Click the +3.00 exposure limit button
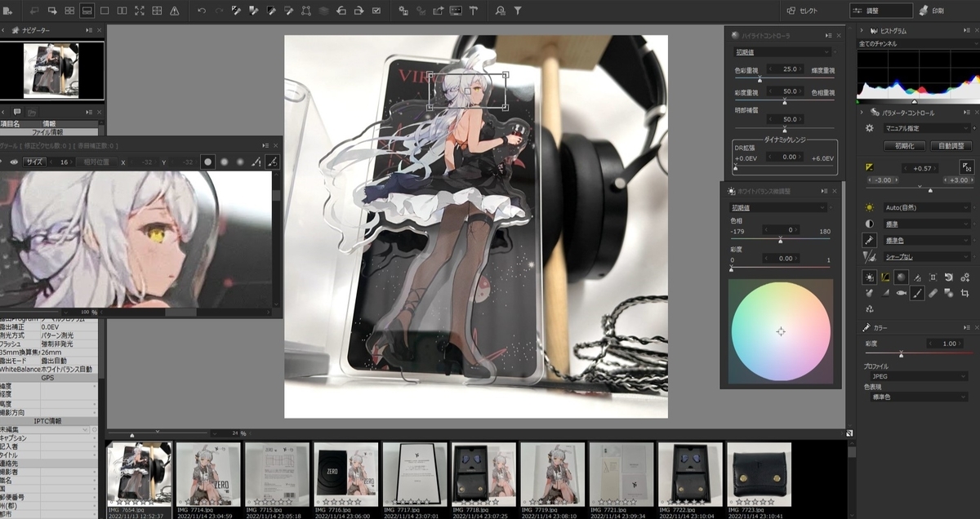Image resolution: width=980 pixels, height=519 pixels. (x=960, y=180)
